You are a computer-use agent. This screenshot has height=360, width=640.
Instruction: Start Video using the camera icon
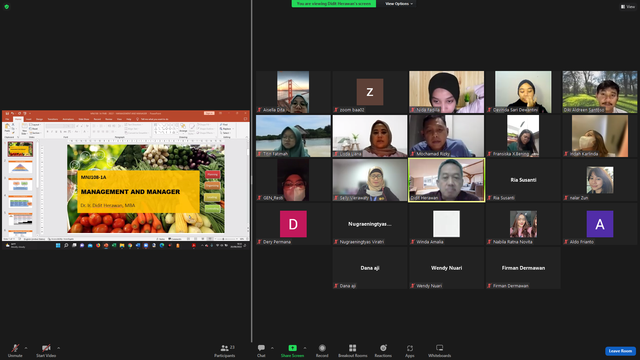pyautogui.click(x=46, y=348)
